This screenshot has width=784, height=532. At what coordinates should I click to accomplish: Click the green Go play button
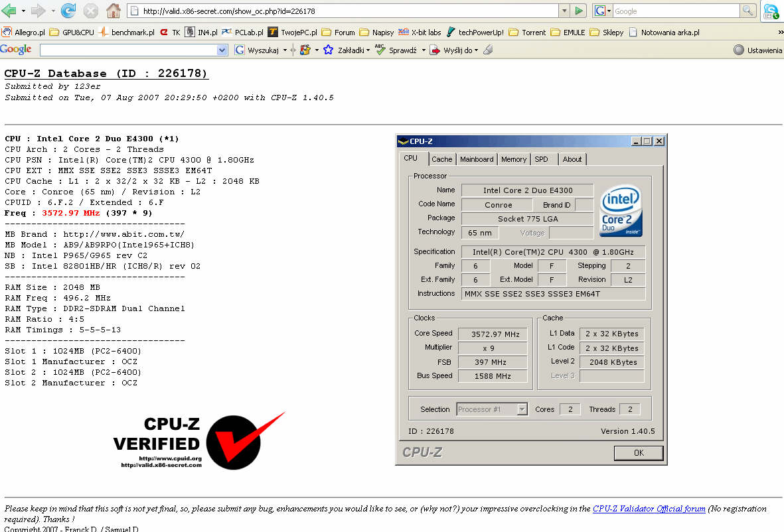579,11
